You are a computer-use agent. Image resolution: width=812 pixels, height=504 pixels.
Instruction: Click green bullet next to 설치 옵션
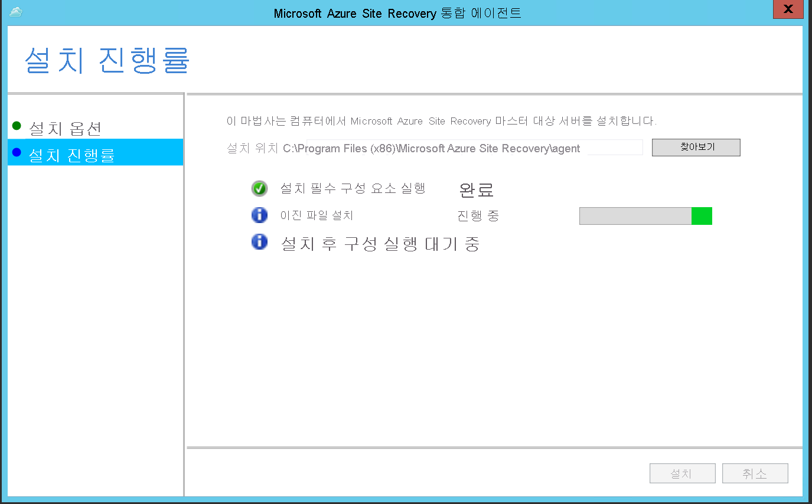point(17,126)
